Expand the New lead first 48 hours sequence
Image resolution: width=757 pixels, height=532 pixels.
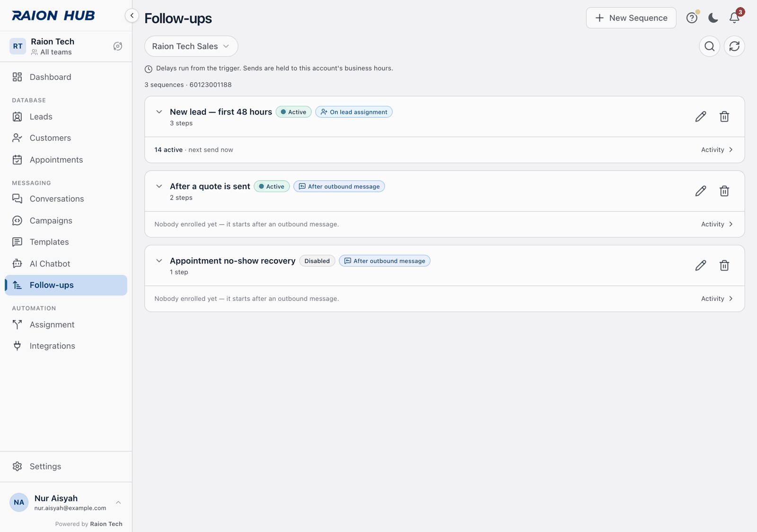pyautogui.click(x=159, y=112)
